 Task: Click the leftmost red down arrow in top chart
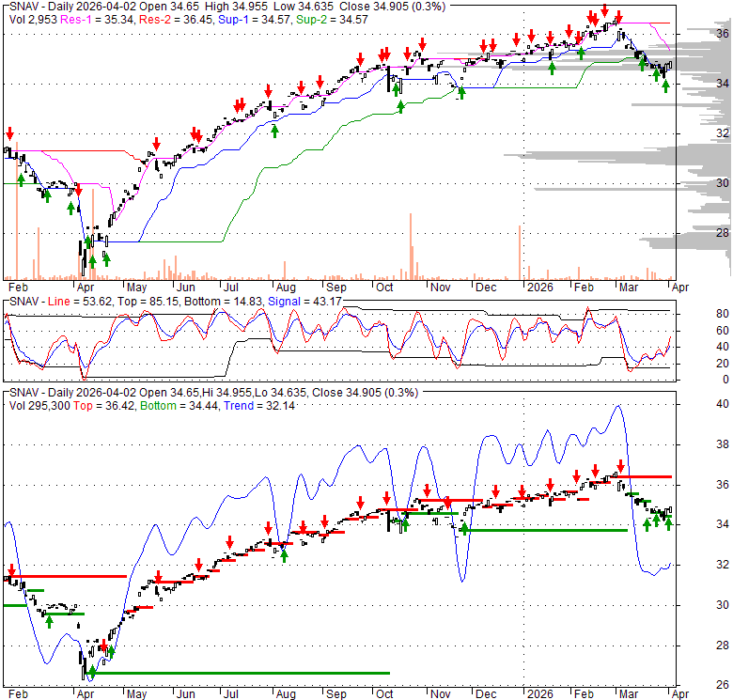pos(9,133)
